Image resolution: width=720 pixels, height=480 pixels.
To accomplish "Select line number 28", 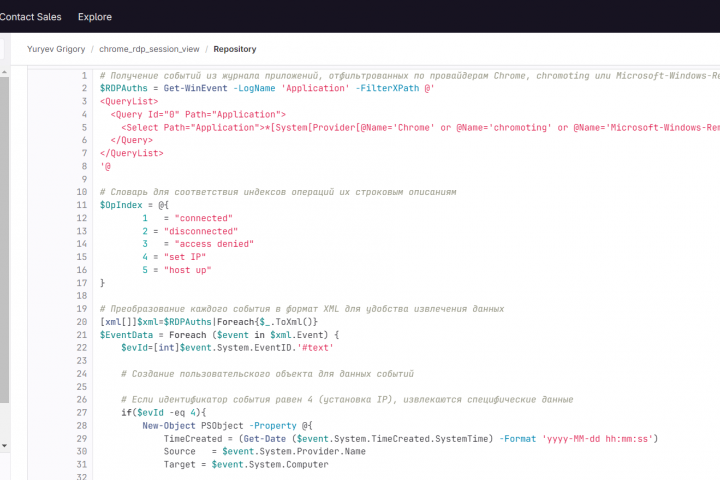I will [82, 426].
